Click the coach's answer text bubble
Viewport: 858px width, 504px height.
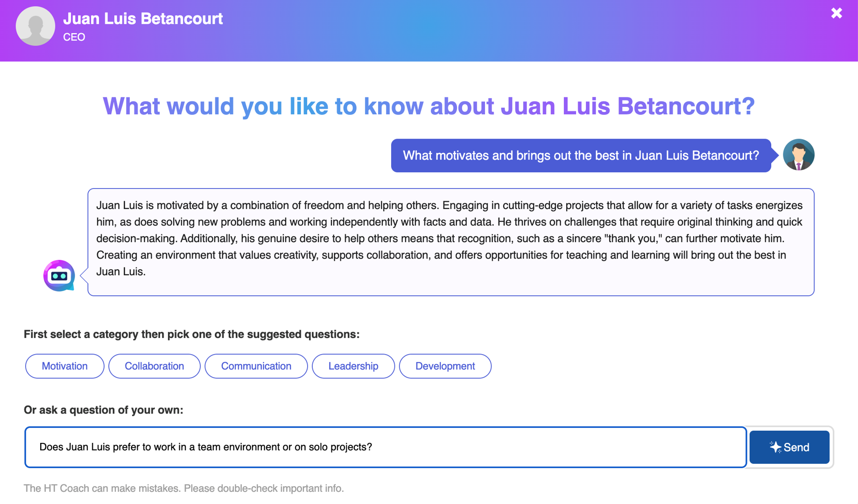point(450,242)
